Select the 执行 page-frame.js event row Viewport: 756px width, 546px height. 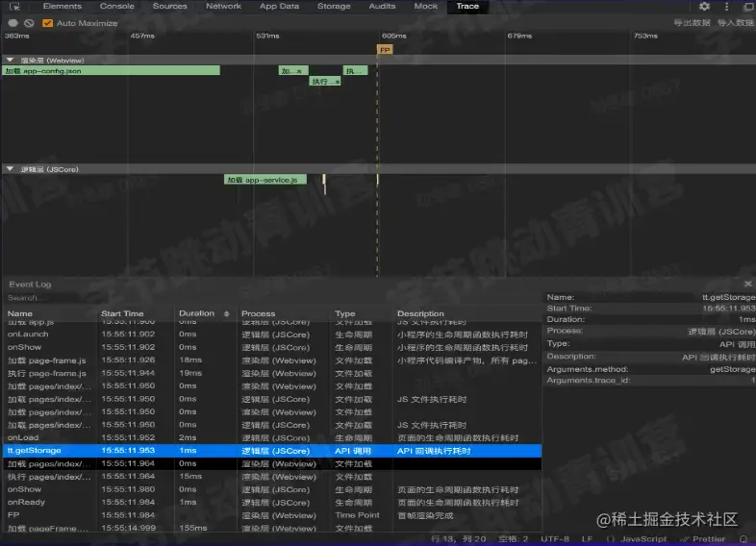[272, 374]
